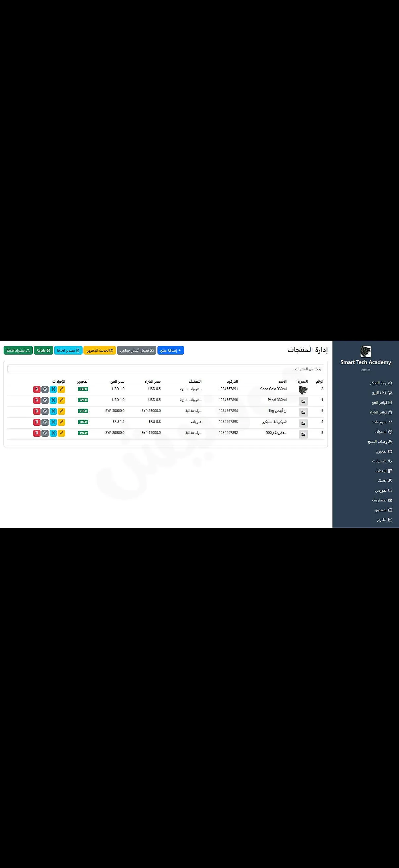
Task: Click the clock icon in the شوكولاتة سنيكرز row
Action: (x=45, y=422)
